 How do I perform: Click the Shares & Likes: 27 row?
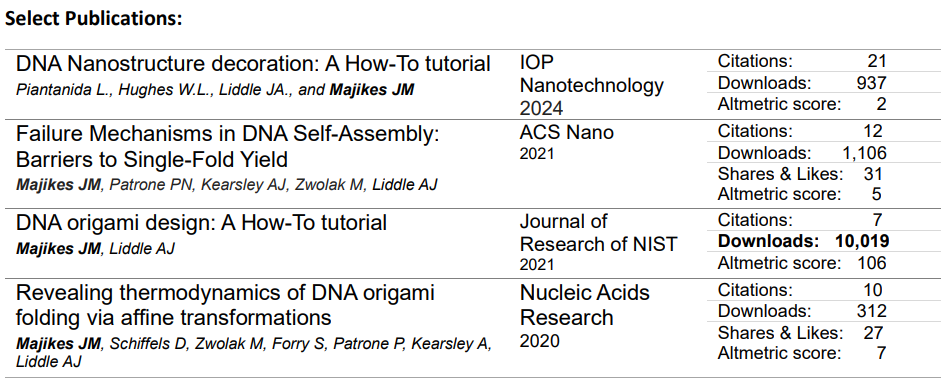coord(800,333)
